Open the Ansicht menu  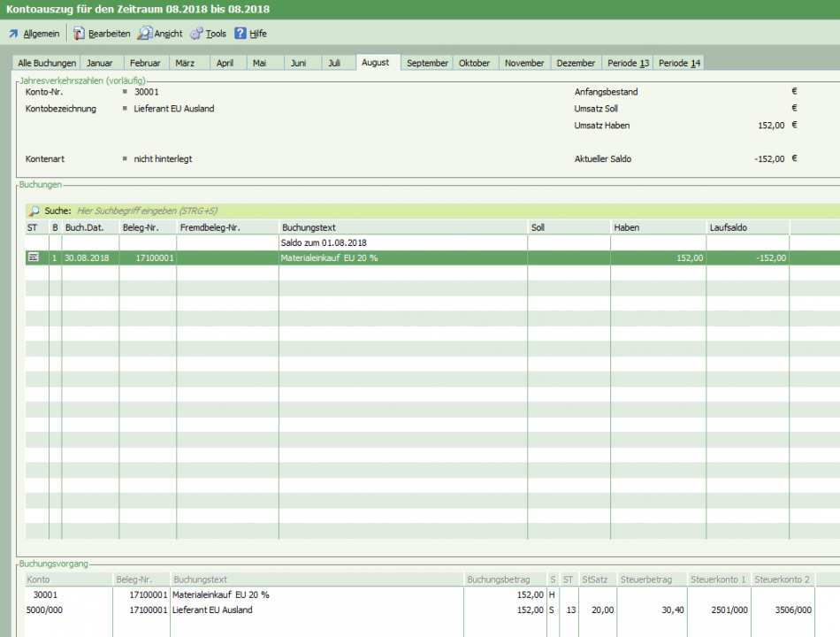coord(168,34)
